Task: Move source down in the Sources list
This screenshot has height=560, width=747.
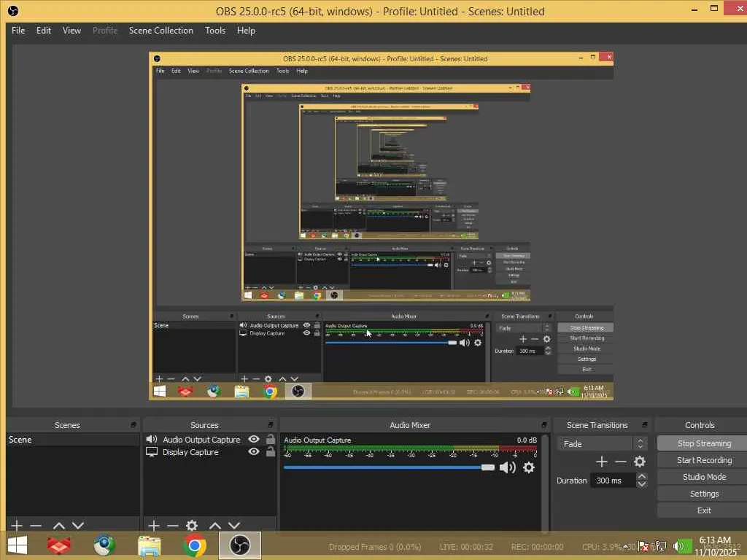Action: pos(234,526)
